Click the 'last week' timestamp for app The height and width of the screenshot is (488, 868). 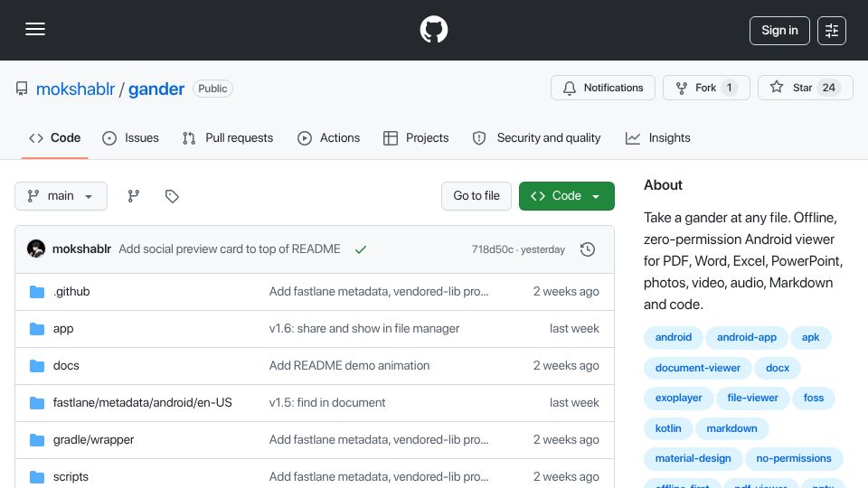point(574,329)
